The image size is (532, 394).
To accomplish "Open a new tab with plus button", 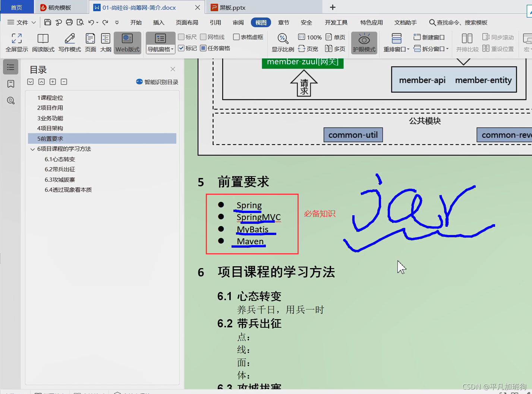I will [333, 7].
